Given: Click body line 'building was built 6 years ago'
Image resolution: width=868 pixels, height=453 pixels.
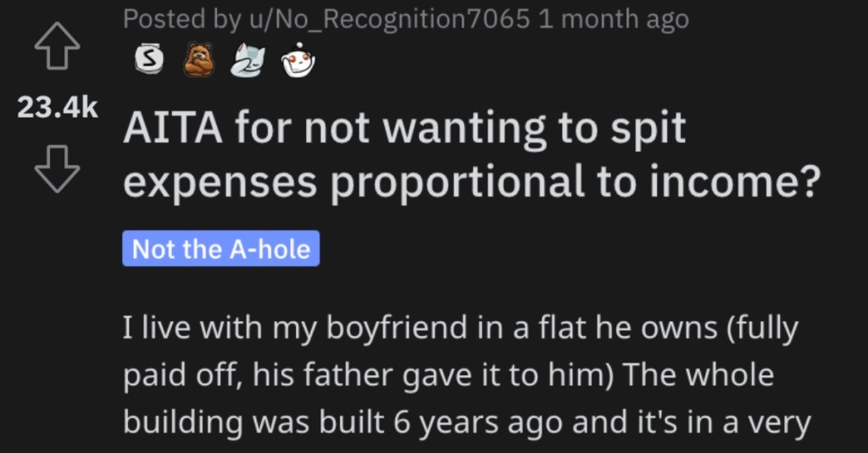Looking at the screenshot, I should pyautogui.click(x=467, y=422).
